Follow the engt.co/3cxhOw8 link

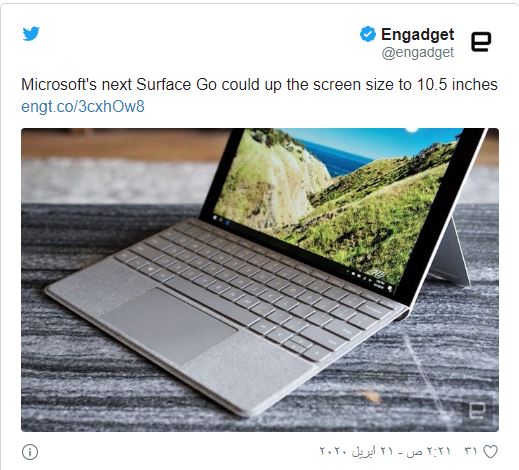pos(83,107)
